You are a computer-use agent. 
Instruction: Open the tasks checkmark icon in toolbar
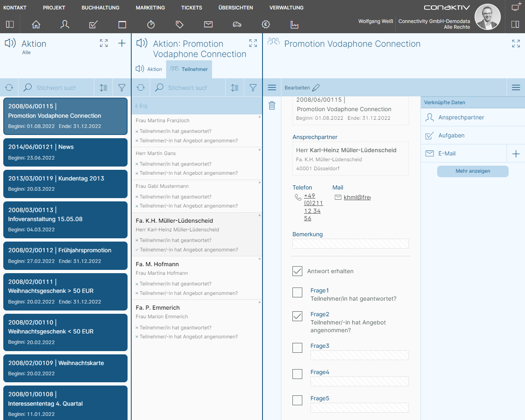click(94, 25)
